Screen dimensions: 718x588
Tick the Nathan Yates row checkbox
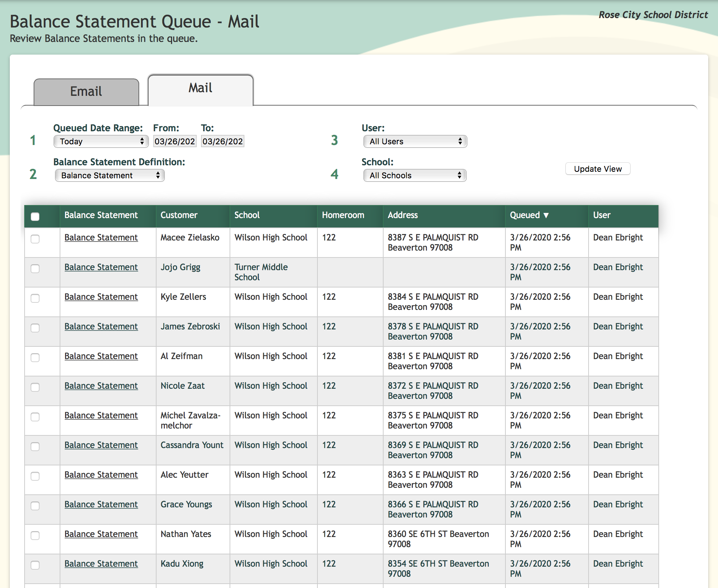(35, 536)
